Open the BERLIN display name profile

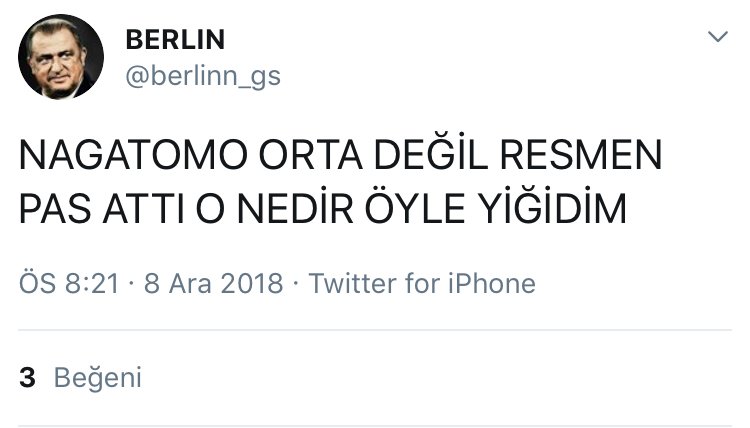click(x=175, y=40)
